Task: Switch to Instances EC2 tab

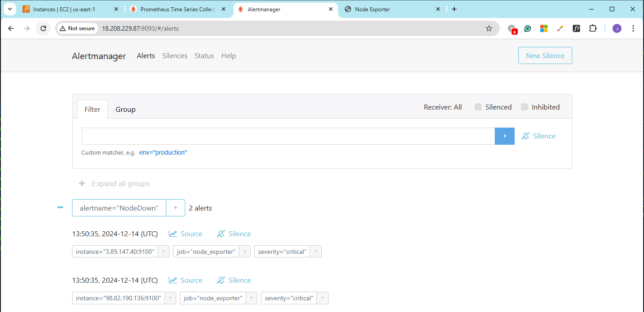Action: coord(71,9)
